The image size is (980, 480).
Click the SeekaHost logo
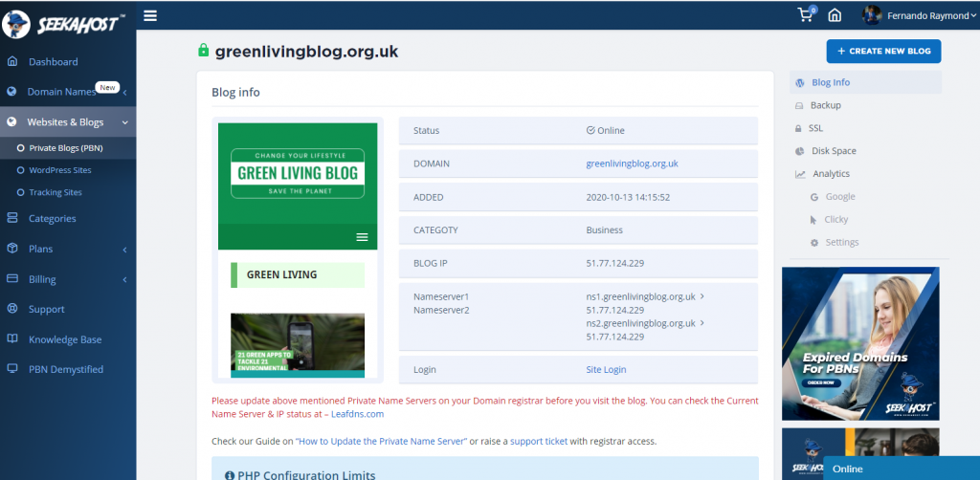[x=63, y=24]
